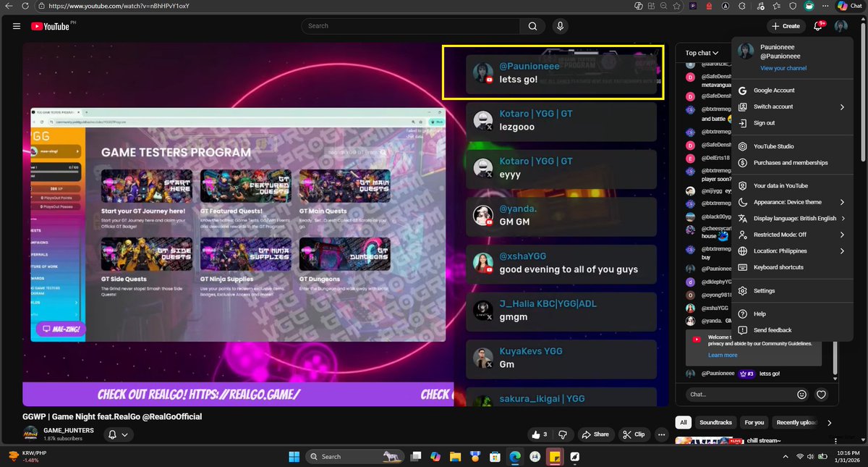This screenshot has height=467, width=868.
Task: Expand Restricted Mode: Off setting
Action: (792, 235)
